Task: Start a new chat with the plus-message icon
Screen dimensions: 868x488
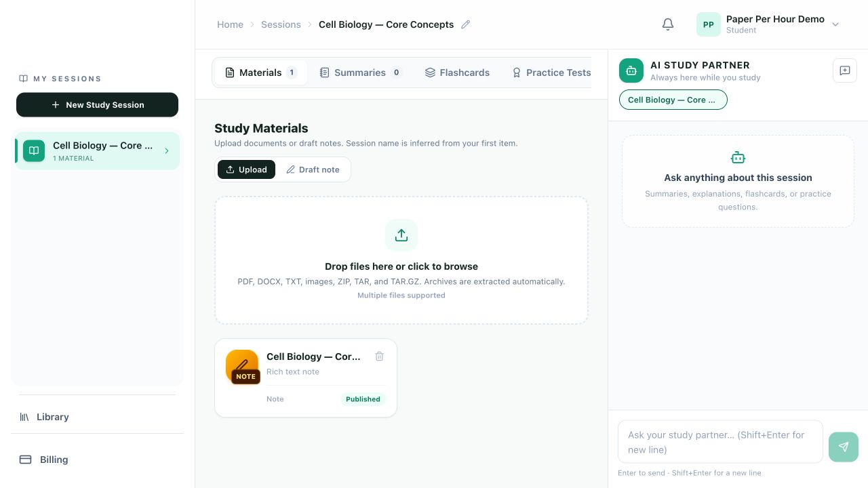Action: point(845,70)
